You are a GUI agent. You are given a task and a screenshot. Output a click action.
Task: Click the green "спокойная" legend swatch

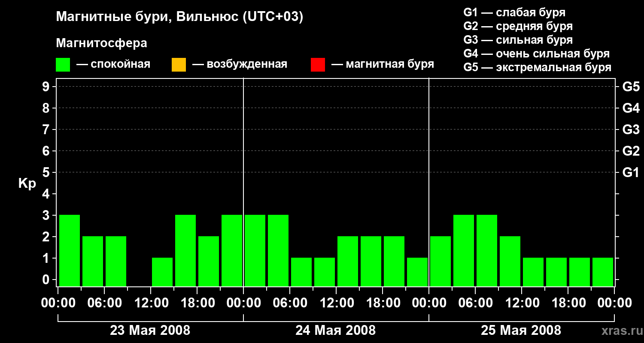[63, 65]
